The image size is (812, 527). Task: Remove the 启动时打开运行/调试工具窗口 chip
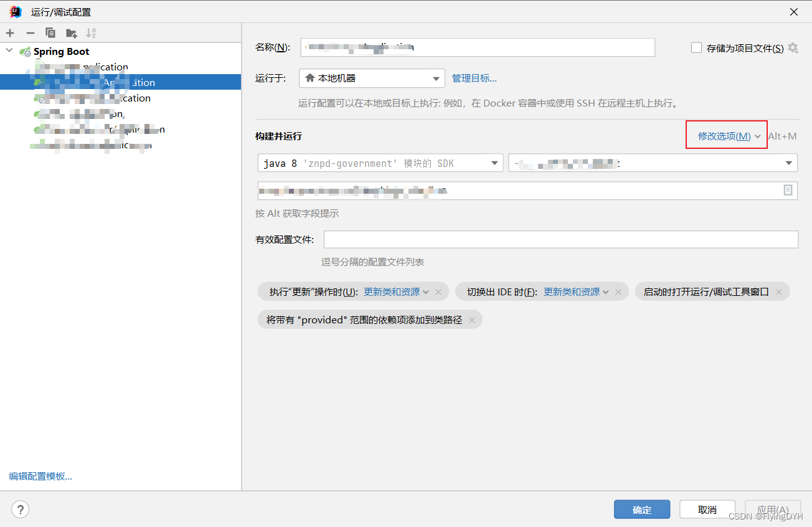tap(779, 292)
